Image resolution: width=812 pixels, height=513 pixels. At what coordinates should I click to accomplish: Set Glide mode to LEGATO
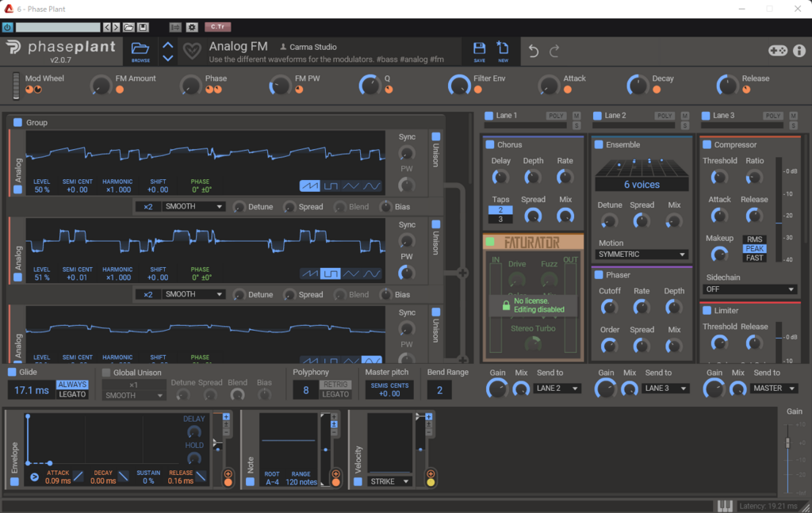tap(72, 394)
